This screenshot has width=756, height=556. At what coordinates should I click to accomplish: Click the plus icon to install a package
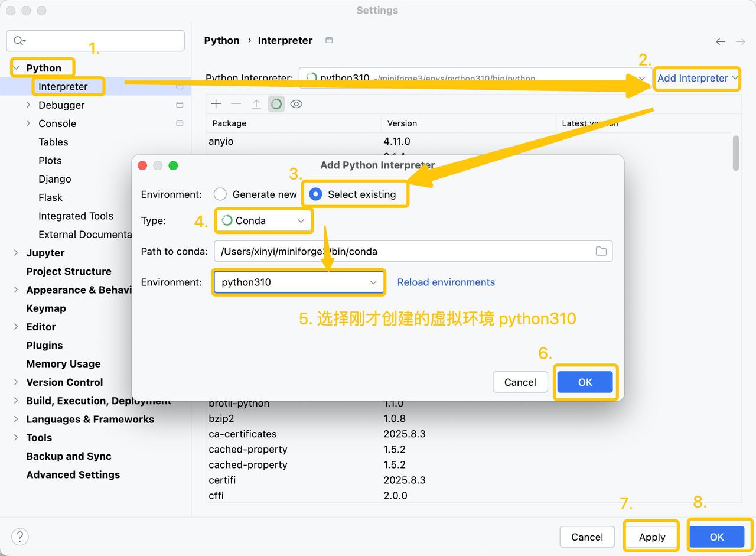(x=216, y=104)
